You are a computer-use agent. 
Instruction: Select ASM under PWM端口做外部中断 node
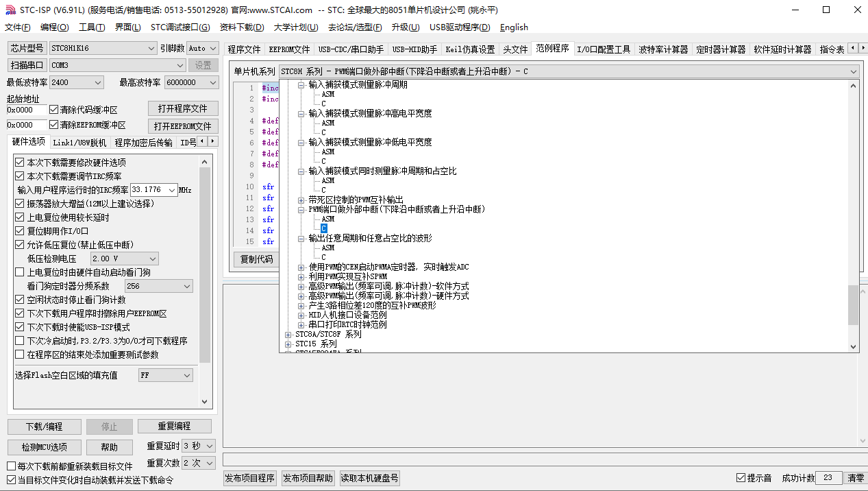[328, 219]
